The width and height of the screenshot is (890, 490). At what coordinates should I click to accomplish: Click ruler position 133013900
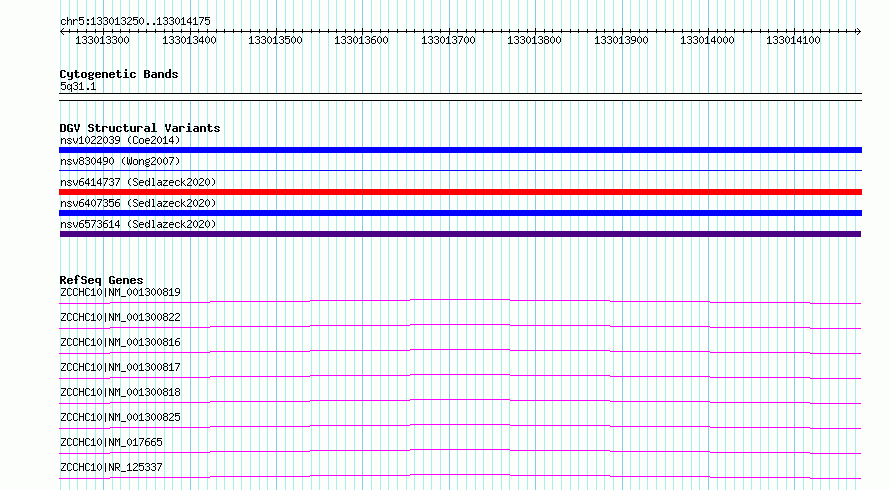coord(621,40)
